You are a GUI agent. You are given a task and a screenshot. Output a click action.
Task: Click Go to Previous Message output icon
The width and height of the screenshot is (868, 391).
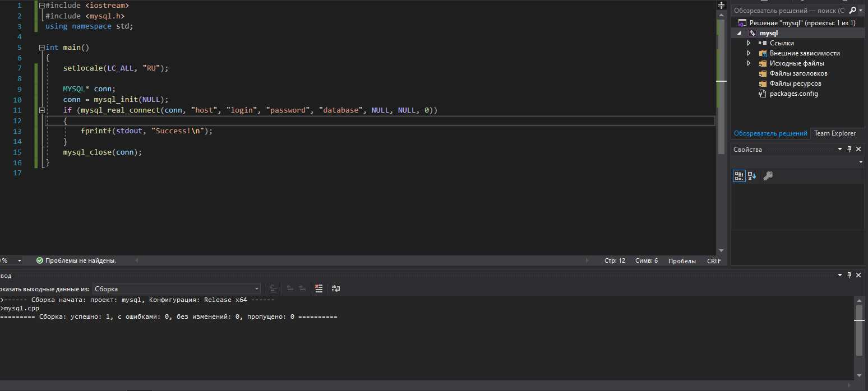click(x=290, y=288)
